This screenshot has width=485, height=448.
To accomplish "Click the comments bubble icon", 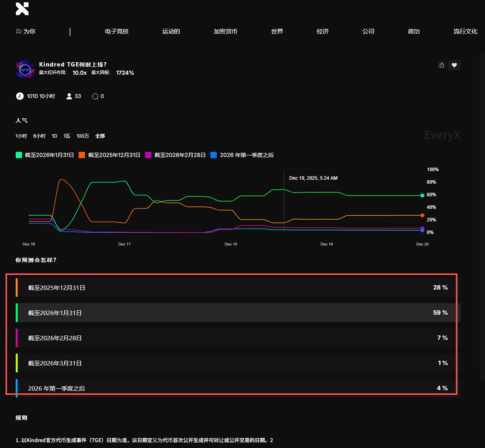I will (x=95, y=96).
